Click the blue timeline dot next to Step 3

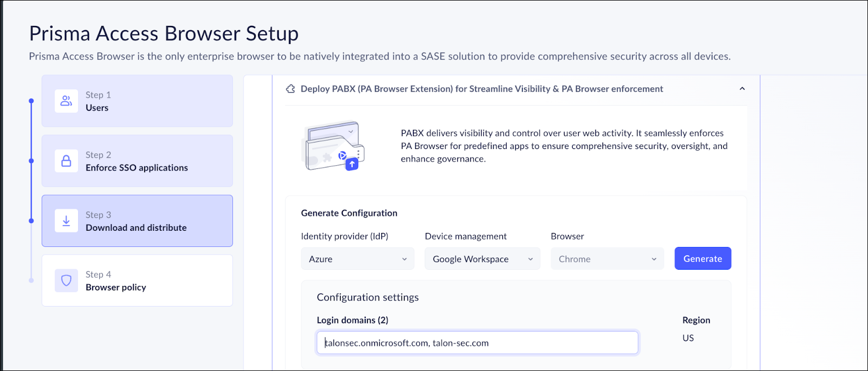tap(31, 221)
